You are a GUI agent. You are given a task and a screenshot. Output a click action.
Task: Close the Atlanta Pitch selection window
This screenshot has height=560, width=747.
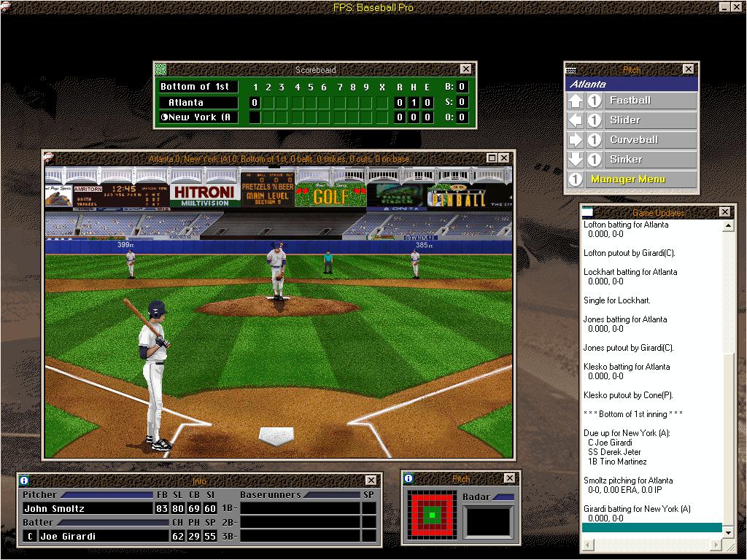(x=688, y=69)
